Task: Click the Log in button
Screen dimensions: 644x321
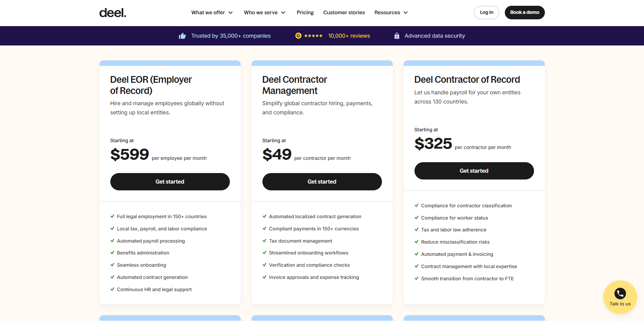Action: click(x=486, y=13)
